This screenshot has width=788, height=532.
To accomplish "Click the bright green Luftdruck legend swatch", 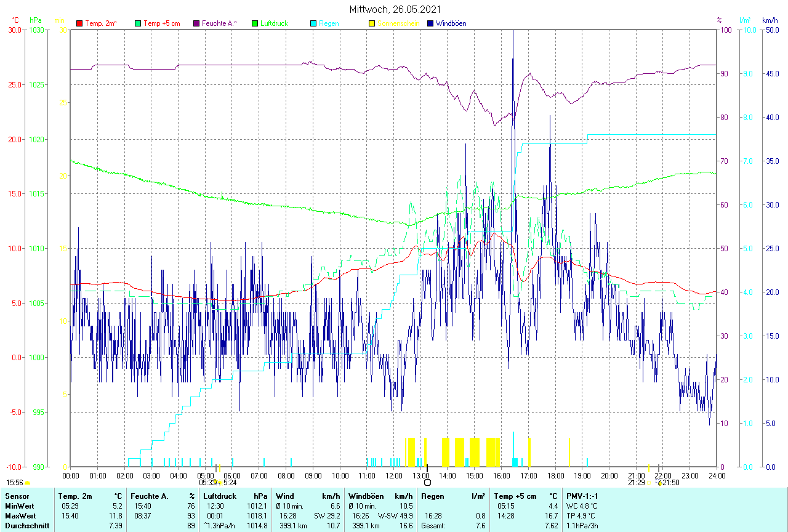I will [x=255, y=23].
